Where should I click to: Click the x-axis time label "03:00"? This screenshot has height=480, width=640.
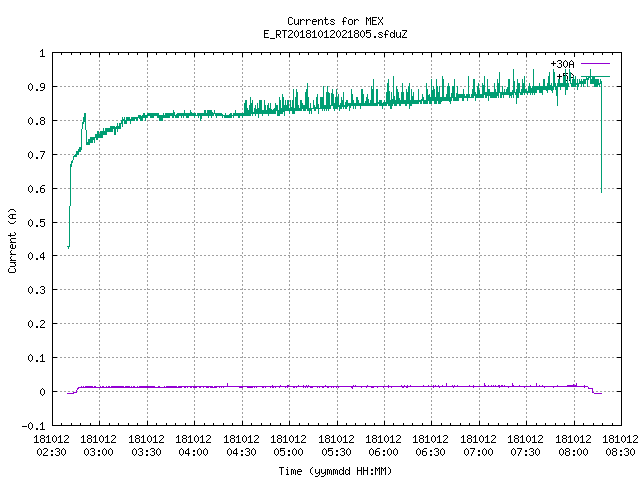(x=98, y=452)
